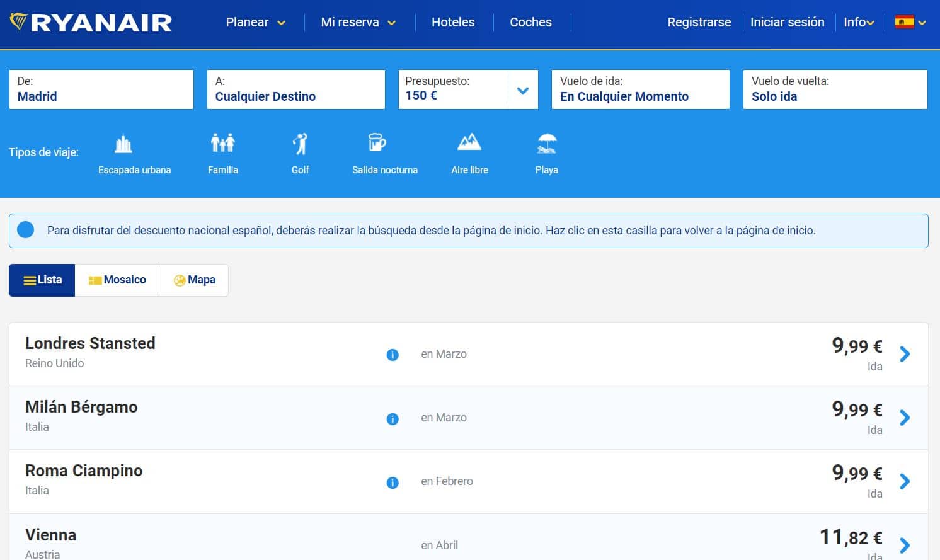Click the Ryanair logo
940x560 pixels.
coord(91,23)
